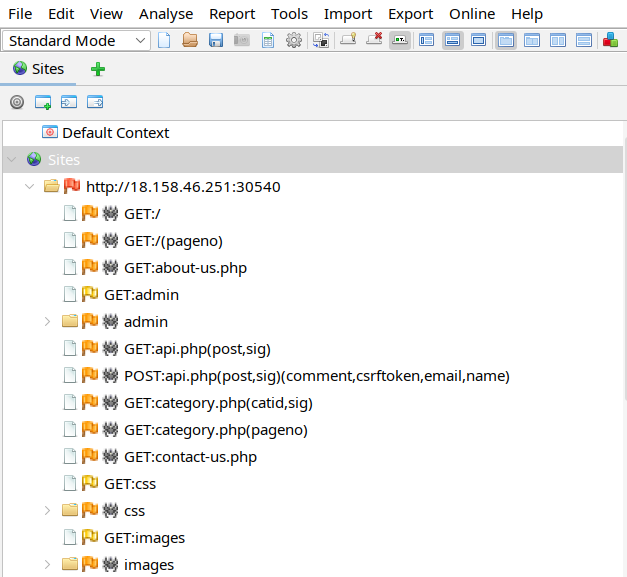Select the GET:/(pageno) tree entry
627x577 pixels.
(173, 241)
